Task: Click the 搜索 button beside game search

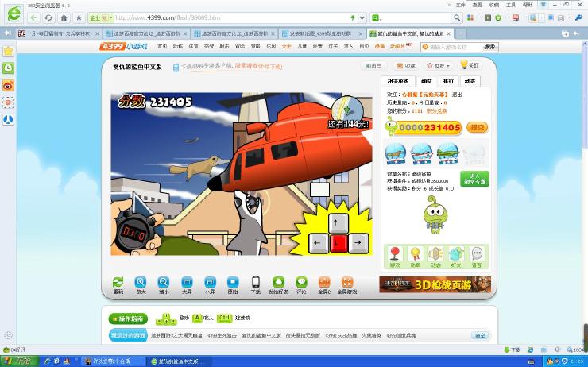Action: (490, 47)
